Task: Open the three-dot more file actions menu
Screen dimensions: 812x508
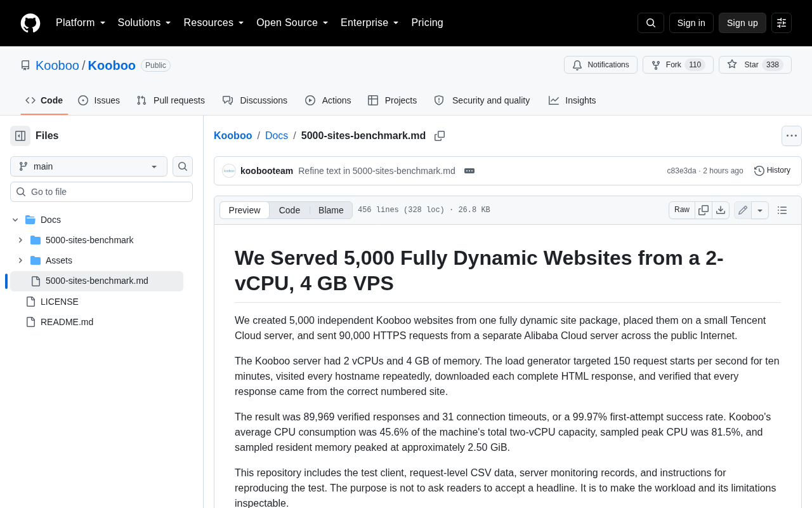Action: coord(792,136)
